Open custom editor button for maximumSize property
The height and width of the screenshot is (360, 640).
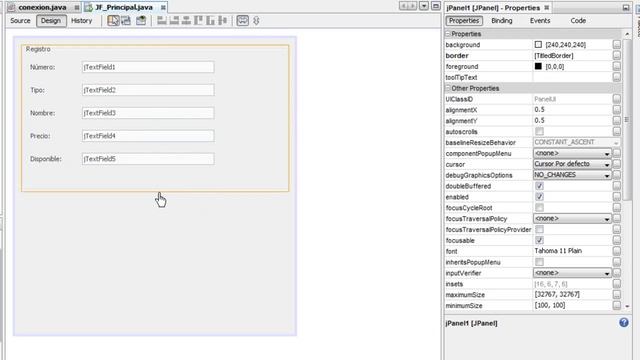617,294
